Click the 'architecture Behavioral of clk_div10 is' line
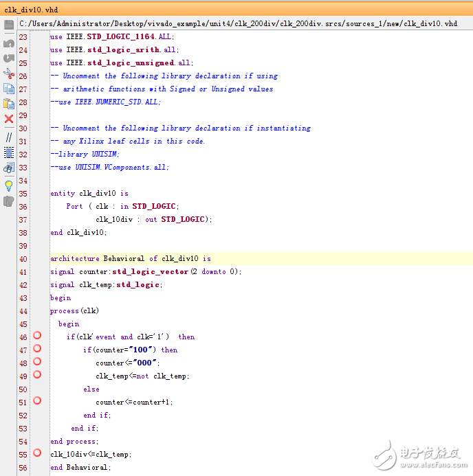This screenshot has width=473, height=476. tap(131, 259)
